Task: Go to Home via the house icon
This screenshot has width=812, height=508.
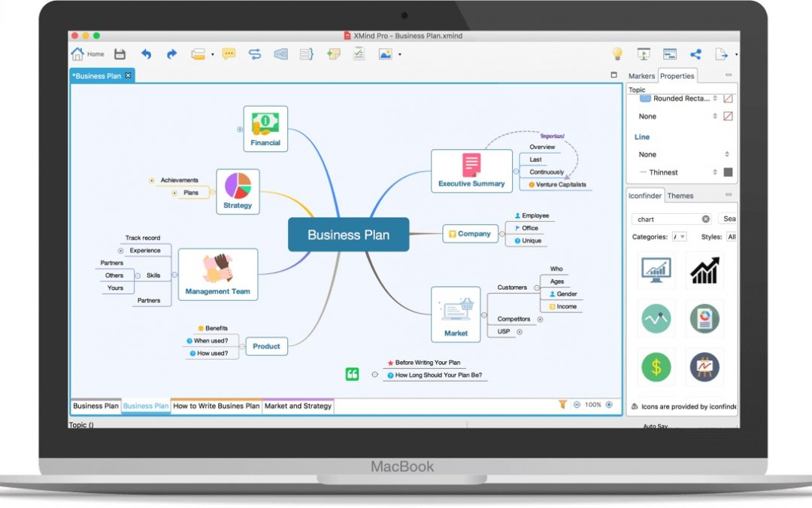Action: 77,54
